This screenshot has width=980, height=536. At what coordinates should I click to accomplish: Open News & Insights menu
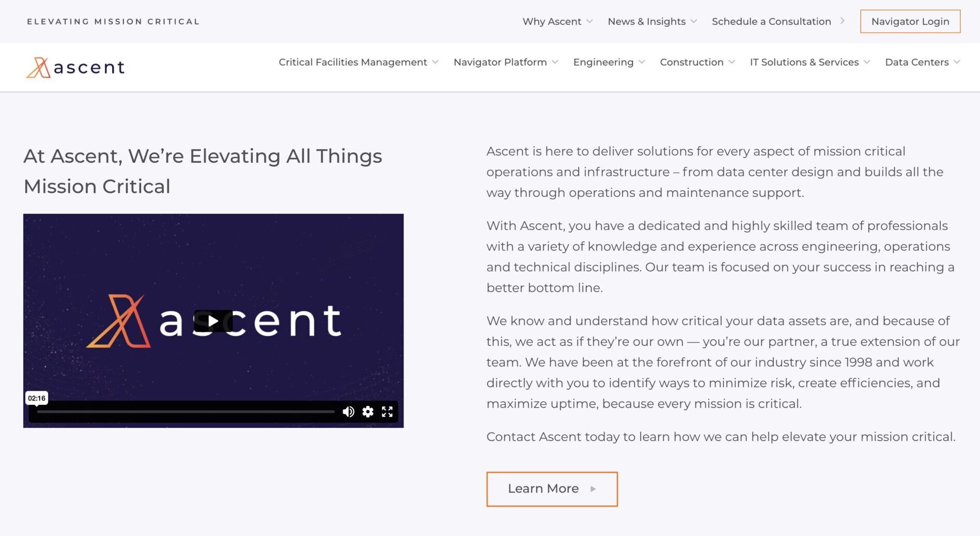pos(647,21)
